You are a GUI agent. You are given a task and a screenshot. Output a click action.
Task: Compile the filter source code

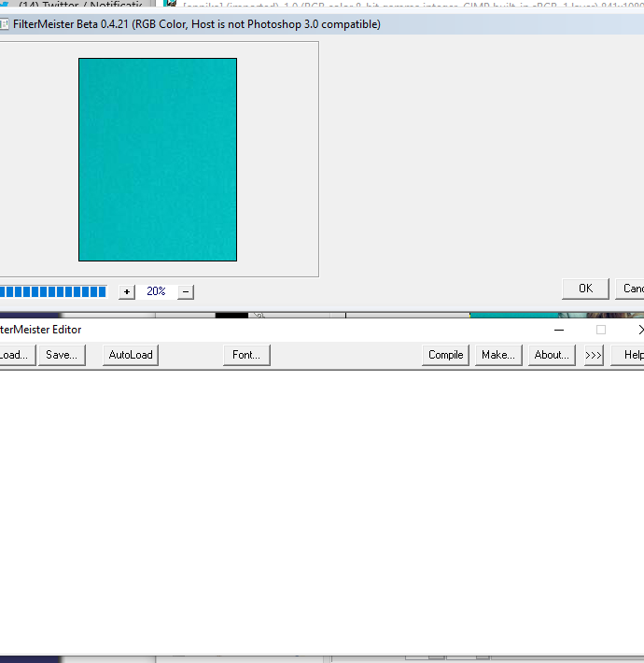[445, 355]
